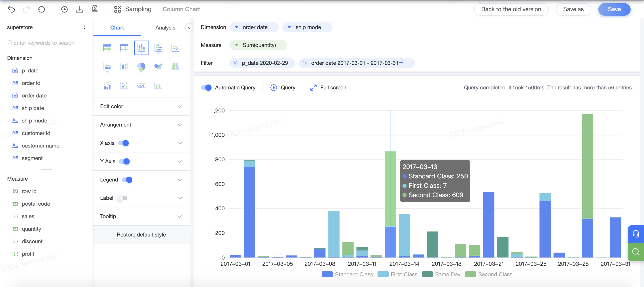Toggle the Automatic Query switch
The height and width of the screenshot is (287, 644).
[206, 87]
